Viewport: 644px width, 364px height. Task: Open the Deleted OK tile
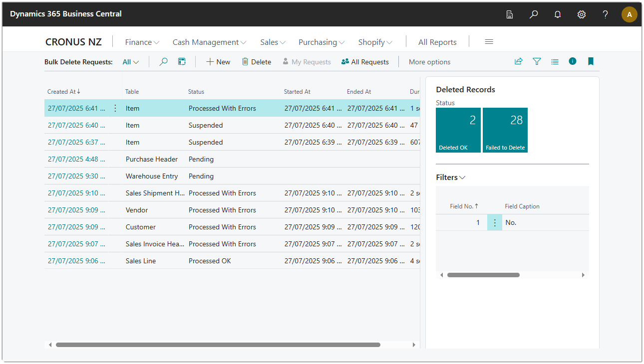(x=458, y=130)
